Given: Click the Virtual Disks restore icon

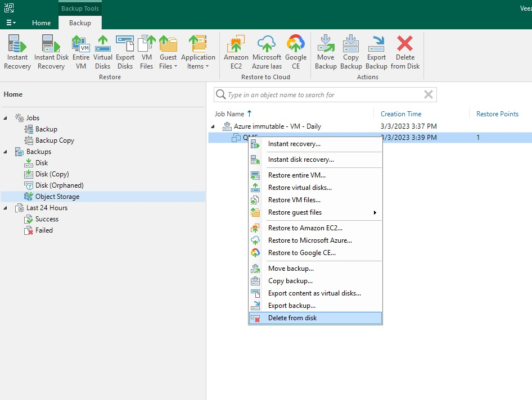Looking at the screenshot, I should pyautogui.click(x=103, y=52).
